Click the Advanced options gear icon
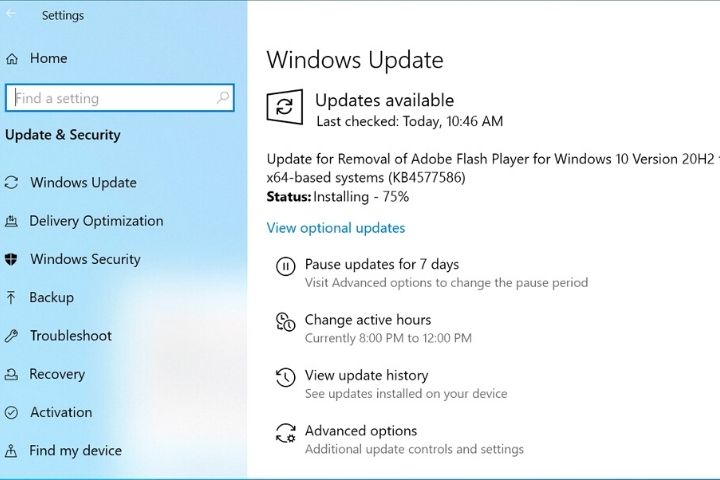 tap(285, 433)
